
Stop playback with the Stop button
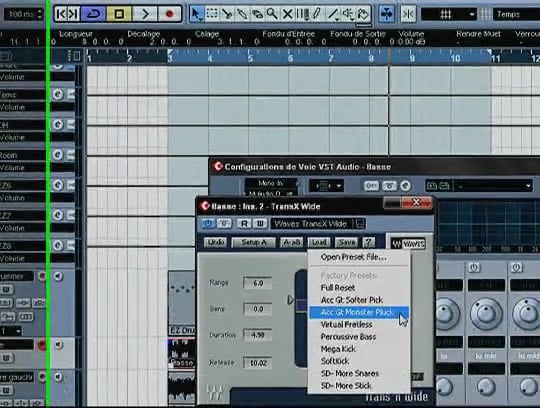click(119, 14)
